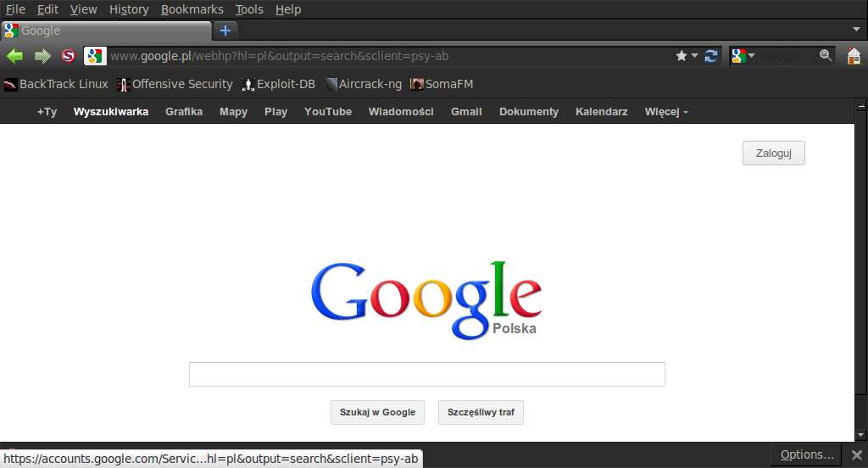Reload the page with the refresh icon
868x468 pixels.
pyautogui.click(x=711, y=56)
